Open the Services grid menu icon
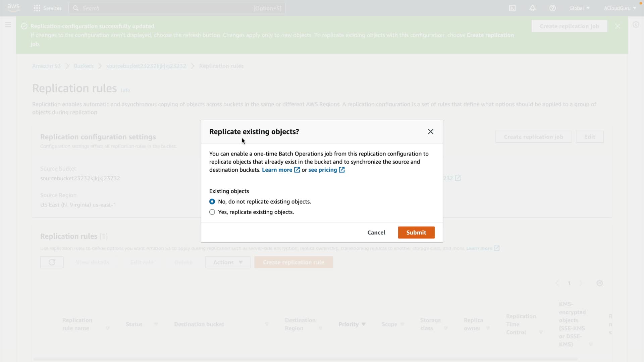 pyautogui.click(x=37, y=8)
